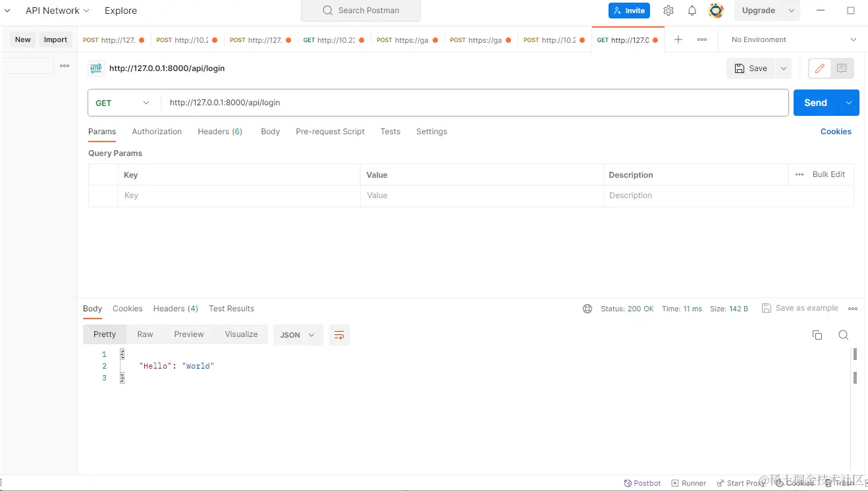Viewport: 868px width, 491px height.
Task: Open the GET method dropdown
Action: [123, 103]
